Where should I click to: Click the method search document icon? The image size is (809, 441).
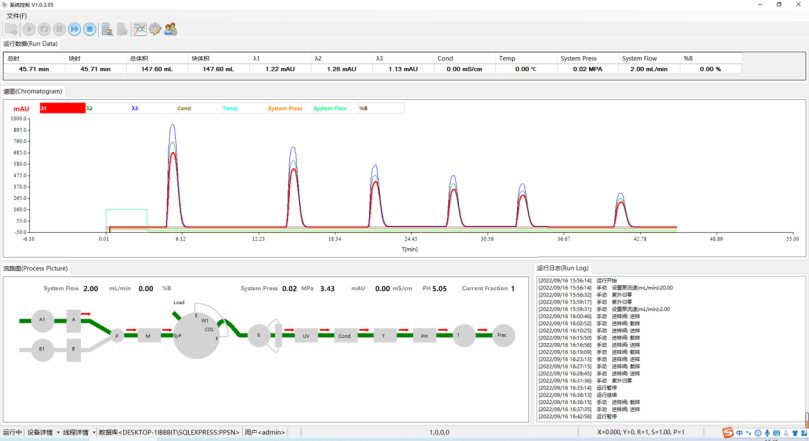[106, 29]
